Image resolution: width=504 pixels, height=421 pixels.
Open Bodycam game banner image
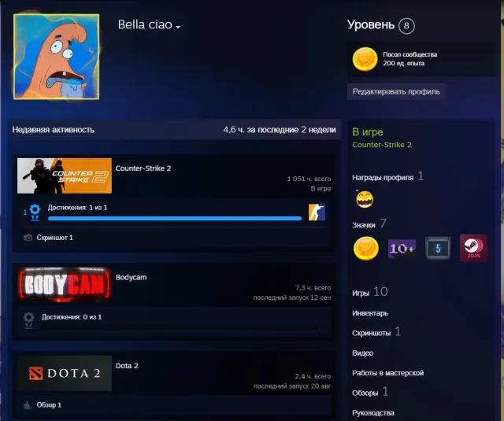click(x=65, y=284)
